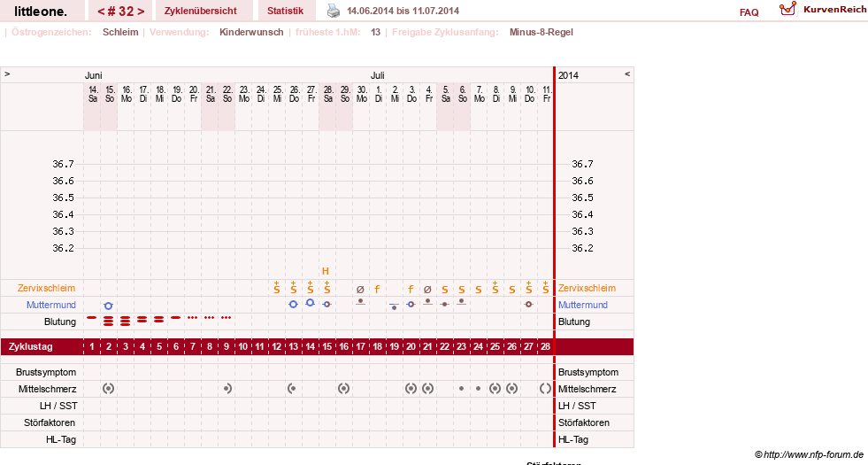Click the bleeding mark on cycle day 6
This screenshot has width=868, height=465.
coord(175,318)
